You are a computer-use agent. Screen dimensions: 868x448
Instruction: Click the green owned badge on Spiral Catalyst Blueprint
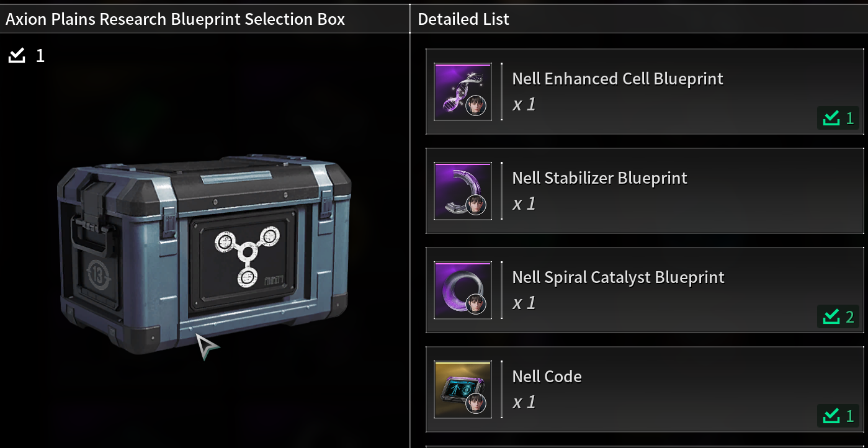coord(838,316)
